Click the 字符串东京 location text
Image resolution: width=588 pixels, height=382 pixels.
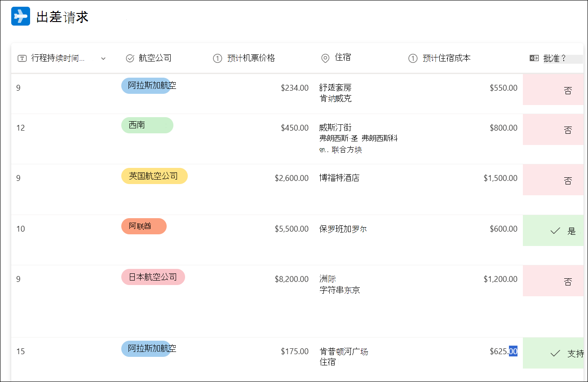tap(340, 290)
